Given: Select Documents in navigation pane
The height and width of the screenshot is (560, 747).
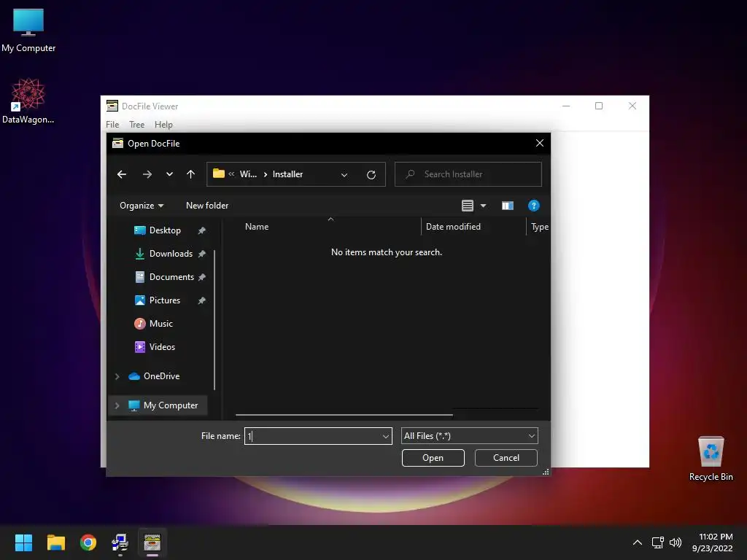Looking at the screenshot, I should pyautogui.click(x=171, y=277).
